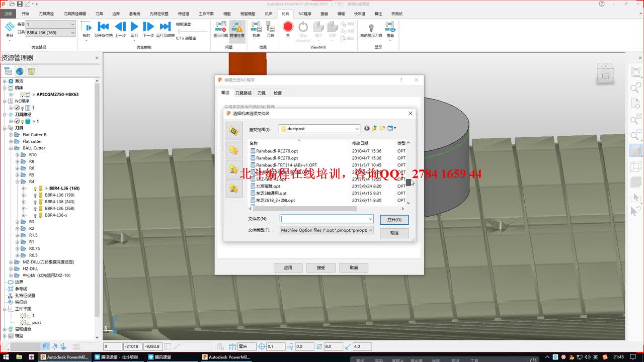Click 取消 in the file dialog

(x=394, y=233)
